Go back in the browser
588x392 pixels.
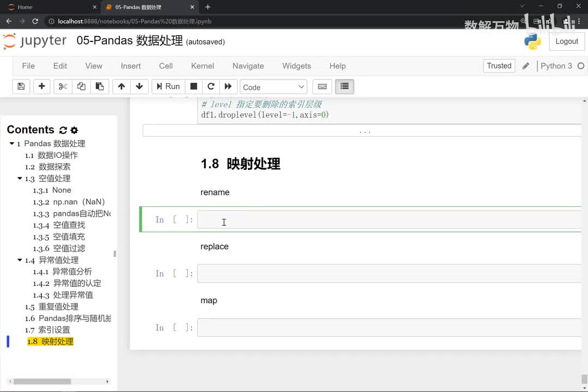[x=9, y=21]
